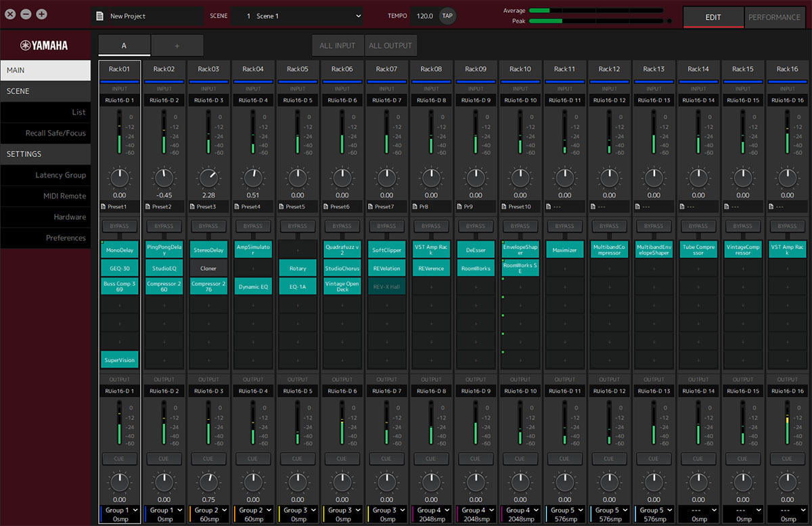Click the preset icon next to Preset6
The width and height of the screenshot is (812, 526).
[x=326, y=206]
